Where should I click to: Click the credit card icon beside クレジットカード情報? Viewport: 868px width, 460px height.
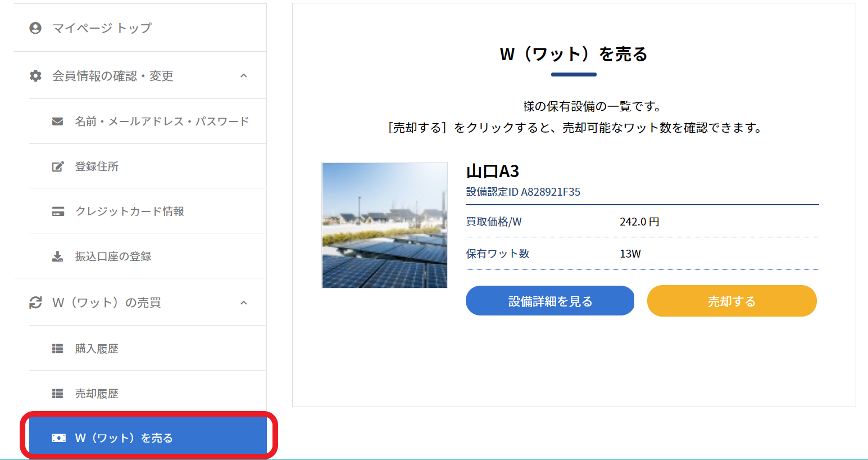tap(57, 211)
